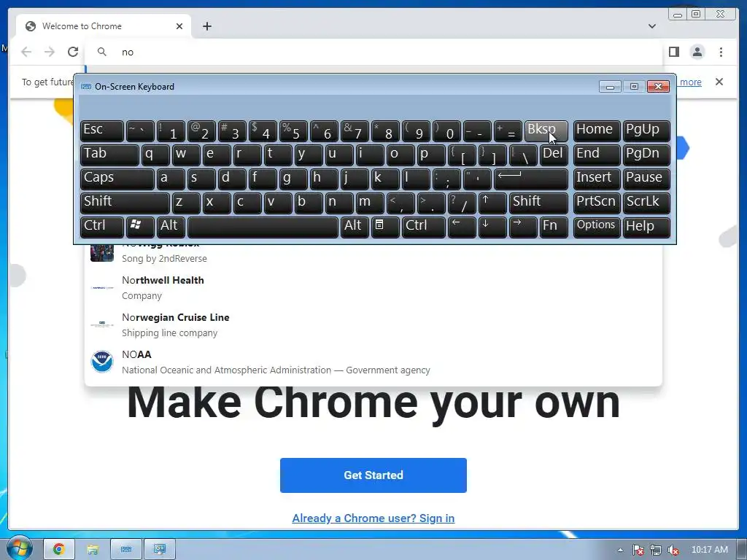Click the Esc key on on-screen keyboard
747x560 pixels.
point(102,131)
